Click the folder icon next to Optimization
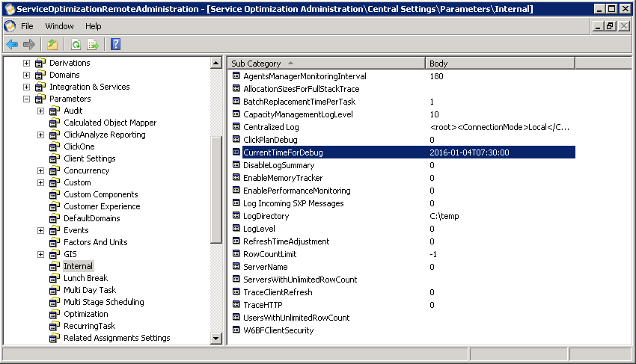 [55, 314]
